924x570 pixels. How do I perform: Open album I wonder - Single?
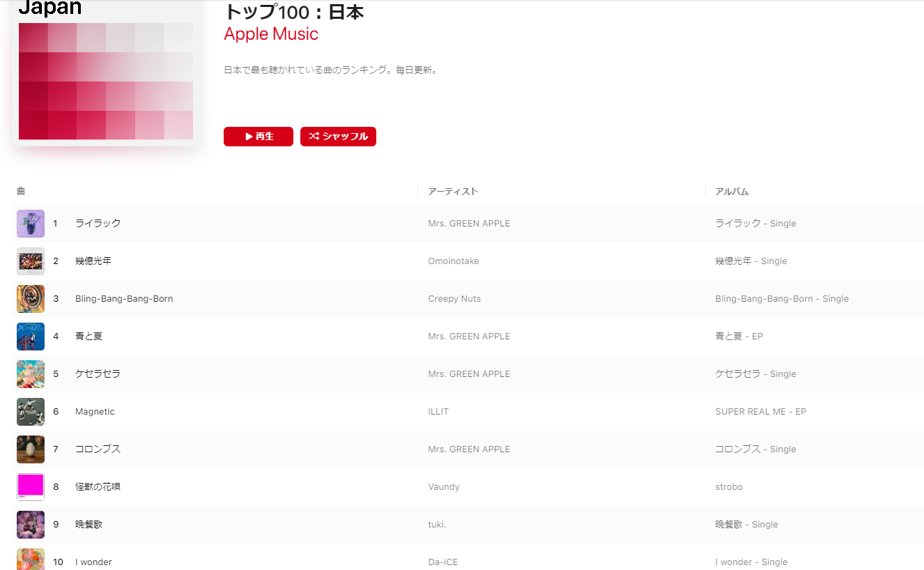tap(751, 562)
